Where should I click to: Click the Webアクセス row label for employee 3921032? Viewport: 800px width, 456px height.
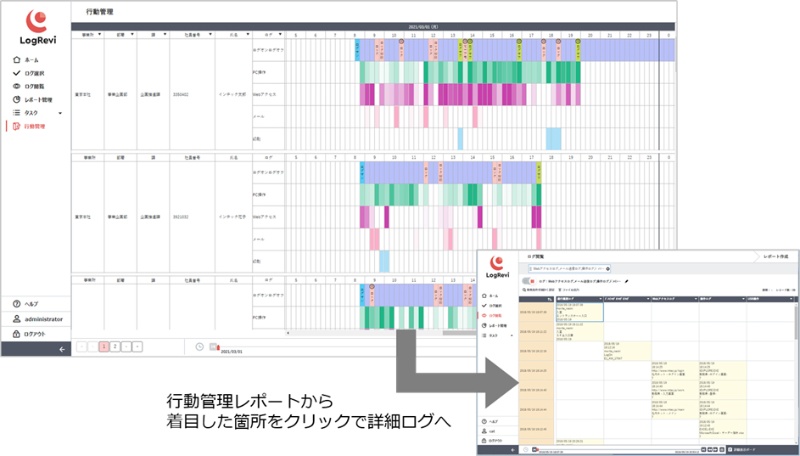pos(264,217)
